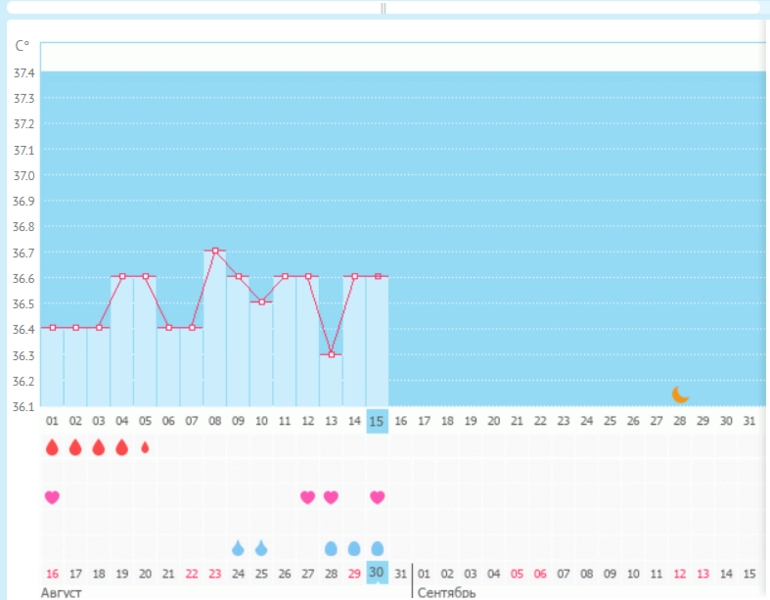Click the Сентябрь month label
Viewport: 770px width, 600px height.
pos(446,592)
